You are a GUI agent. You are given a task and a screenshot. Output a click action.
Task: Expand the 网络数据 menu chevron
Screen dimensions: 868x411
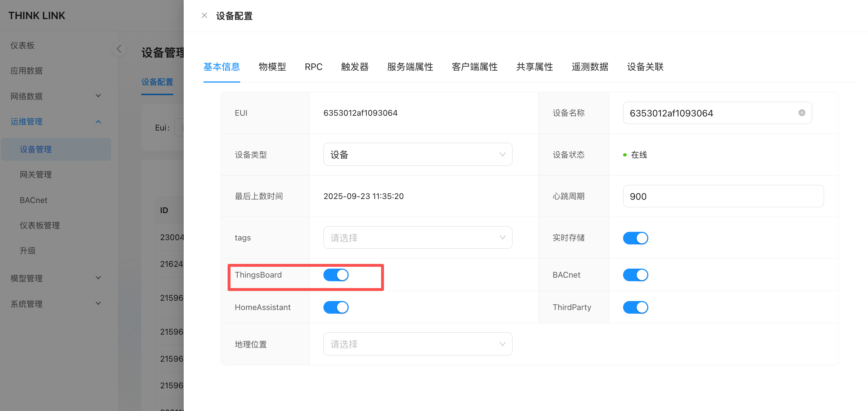click(x=98, y=96)
